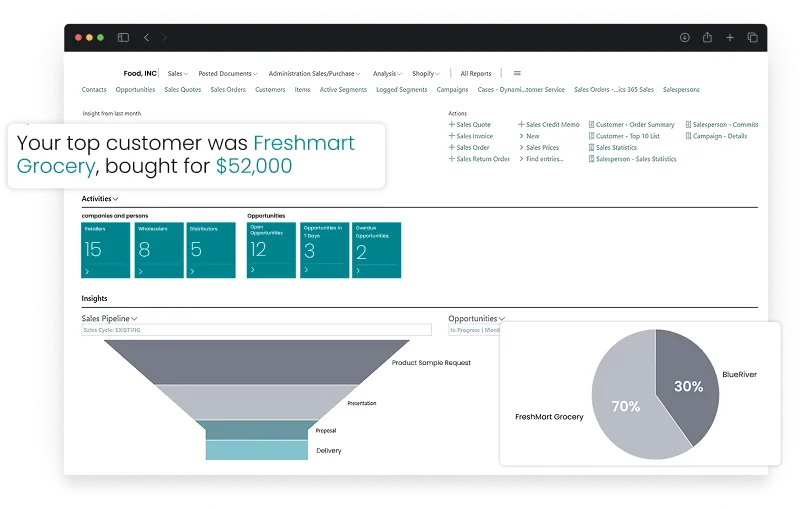Create a Sales Return Order
This screenshot has height=508, width=812.
(x=479, y=159)
